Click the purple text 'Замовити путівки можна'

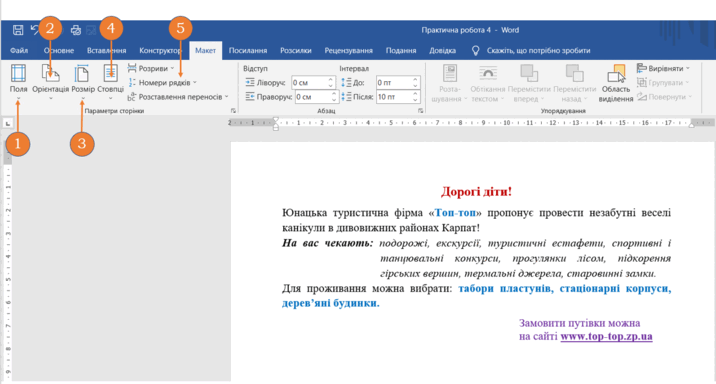tap(579, 323)
